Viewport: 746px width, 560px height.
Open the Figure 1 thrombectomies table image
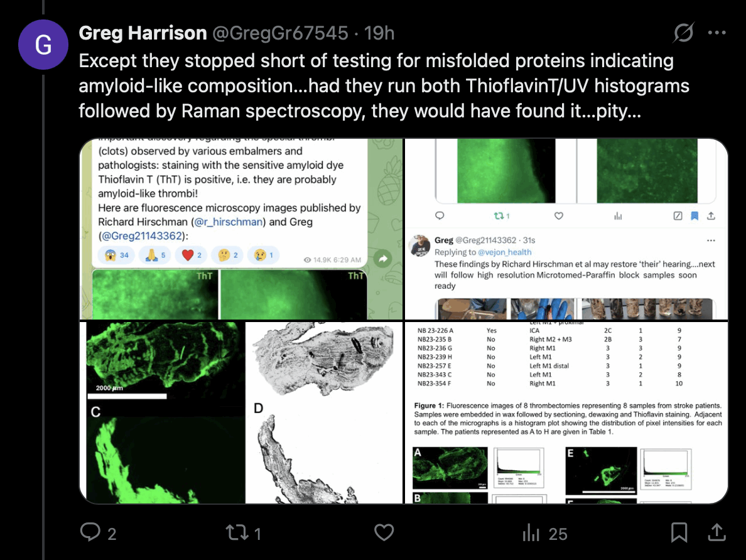(566, 412)
